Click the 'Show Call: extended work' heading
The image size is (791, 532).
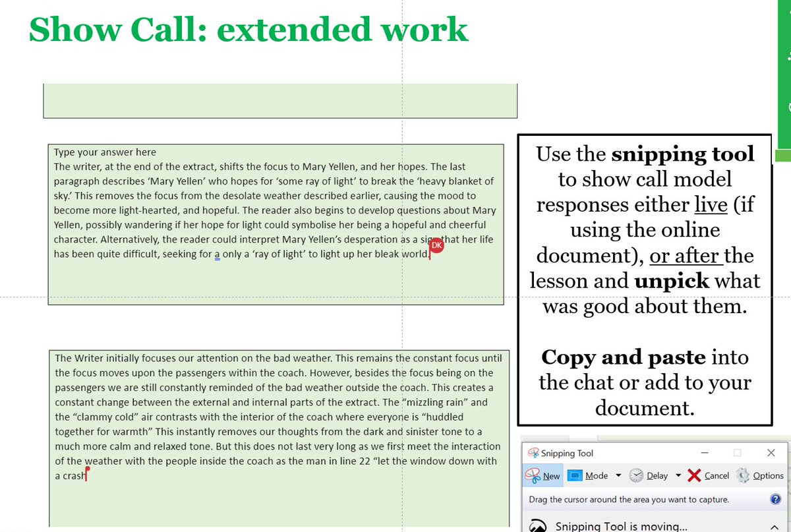(249, 30)
